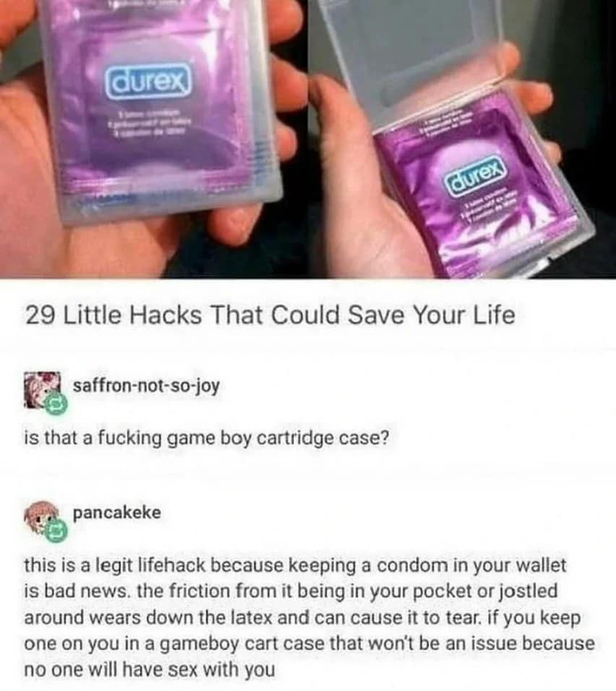The height and width of the screenshot is (691, 616).
Task: View the right photo of the opened case
Action: coord(462,139)
